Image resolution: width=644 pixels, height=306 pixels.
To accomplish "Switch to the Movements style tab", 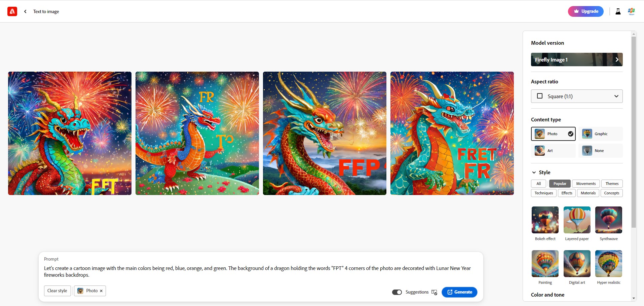I will 586,184.
